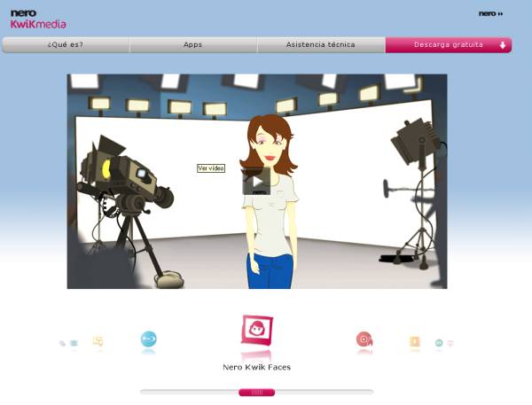
Task: Open the Asistencia técnica tab
Action: pyautogui.click(x=321, y=45)
